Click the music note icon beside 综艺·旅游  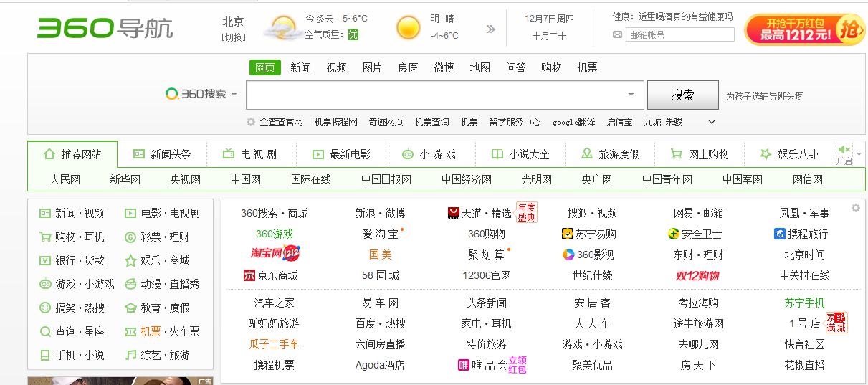[130, 355]
